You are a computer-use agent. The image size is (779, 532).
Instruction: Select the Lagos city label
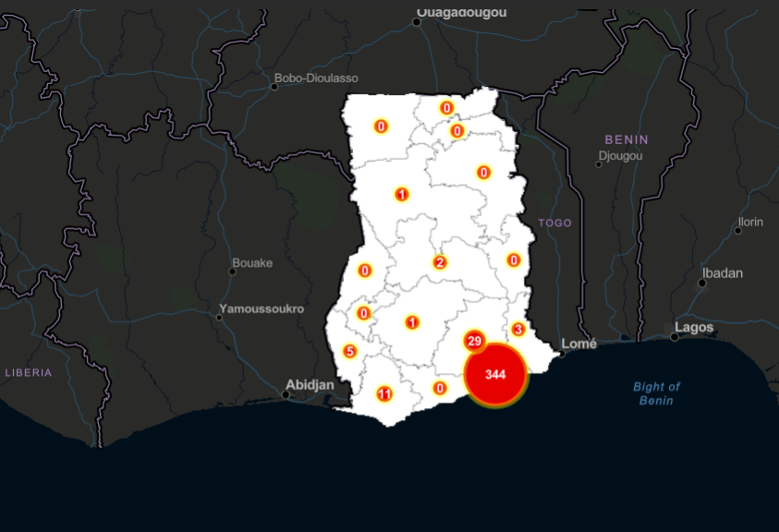coord(694,327)
